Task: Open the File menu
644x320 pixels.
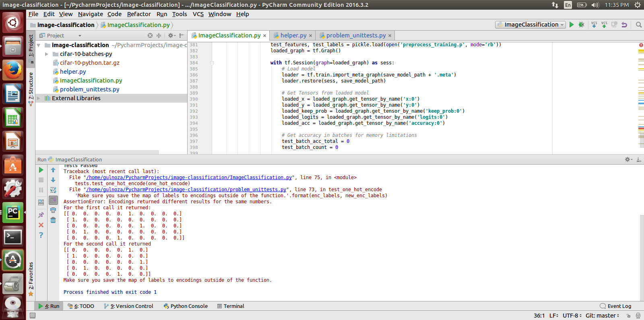Action: pos(33,14)
